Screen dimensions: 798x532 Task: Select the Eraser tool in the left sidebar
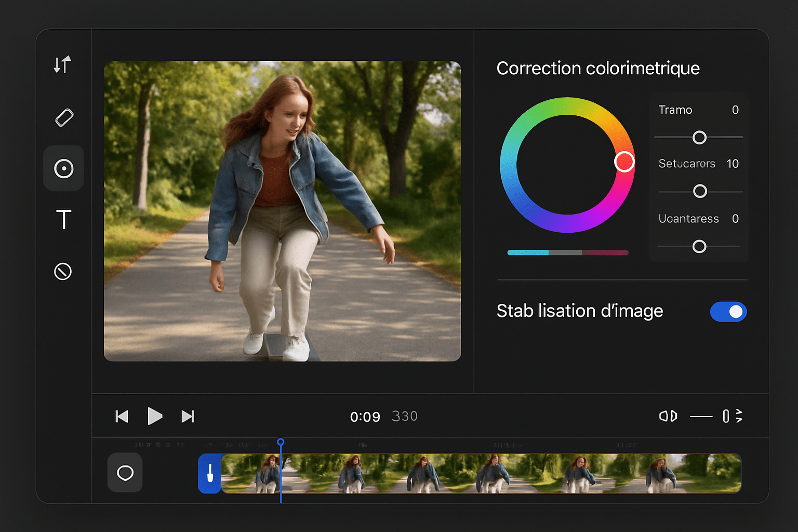63,117
